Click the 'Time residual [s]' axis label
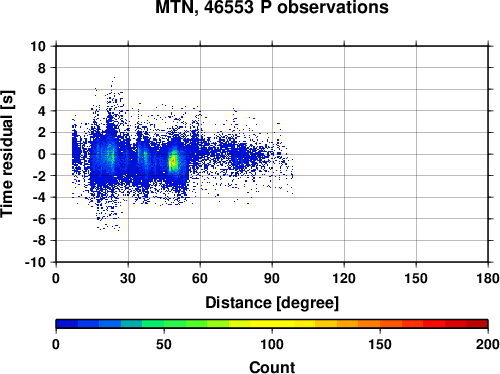Viewport: 500px width, 374px height. coord(7,154)
